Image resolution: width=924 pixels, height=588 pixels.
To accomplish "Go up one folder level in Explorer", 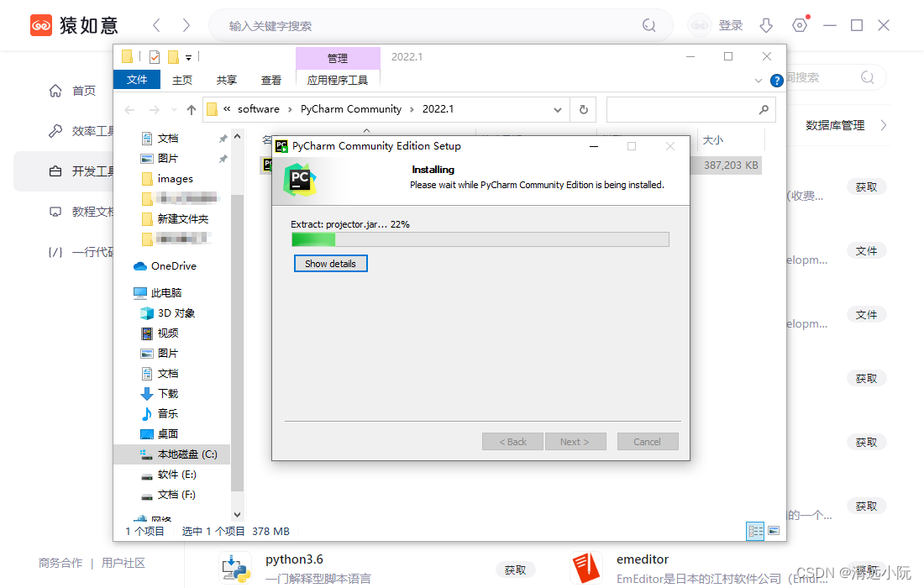I will click(191, 109).
